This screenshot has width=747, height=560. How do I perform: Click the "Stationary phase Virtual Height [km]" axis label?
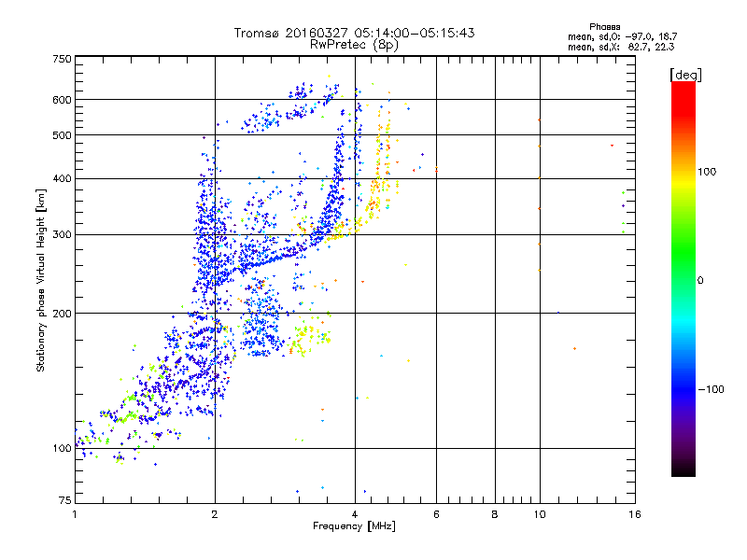(x=41, y=281)
